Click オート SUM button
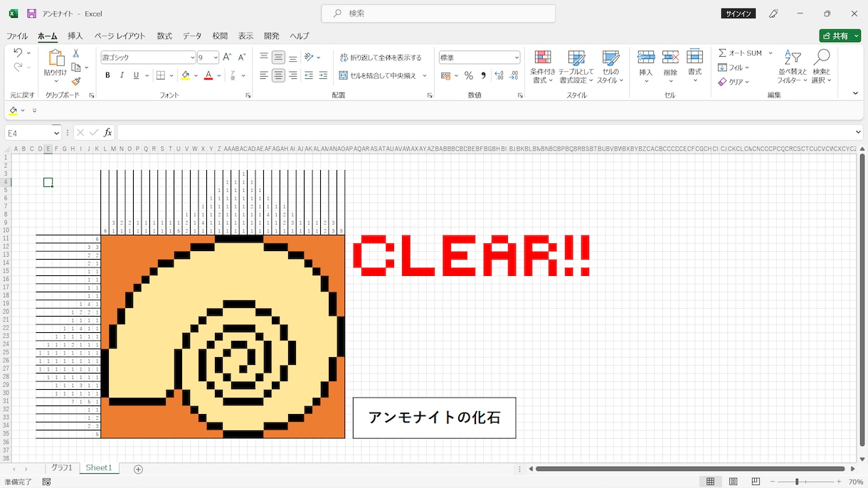 pyautogui.click(x=740, y=53)
